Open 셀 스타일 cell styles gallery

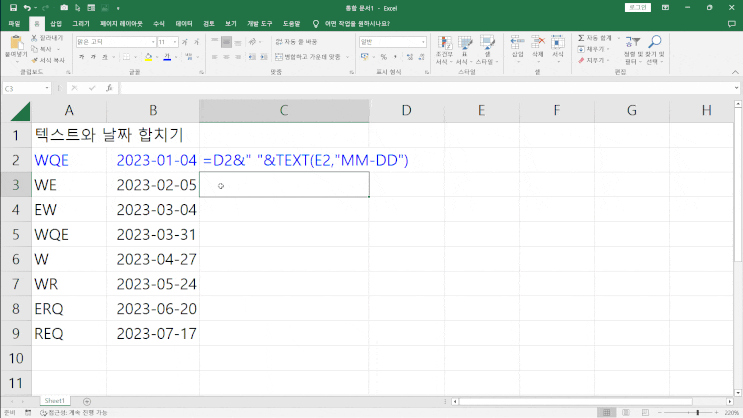(x=487, y=50)
